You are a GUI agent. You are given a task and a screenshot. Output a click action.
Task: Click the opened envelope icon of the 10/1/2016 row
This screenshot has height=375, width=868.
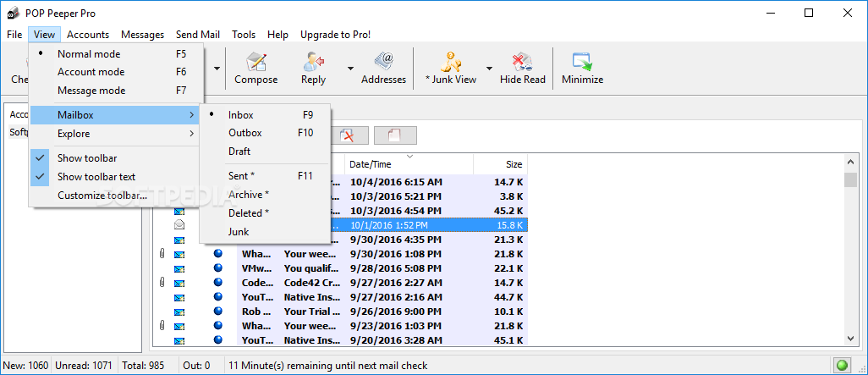(179, 225)
